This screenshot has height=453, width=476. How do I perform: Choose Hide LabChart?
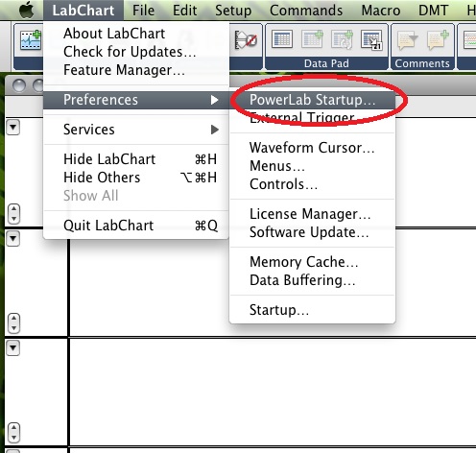coord(136,159)
